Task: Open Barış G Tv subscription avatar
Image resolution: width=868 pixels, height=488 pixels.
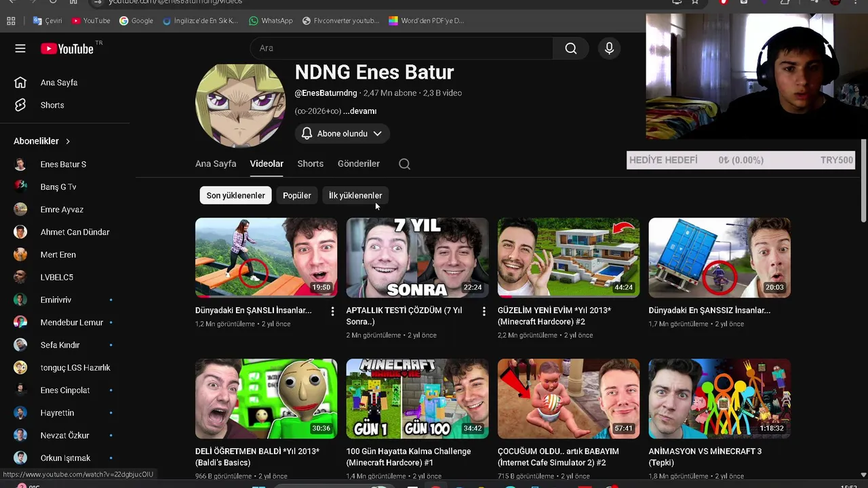Action: click(20, 186)
